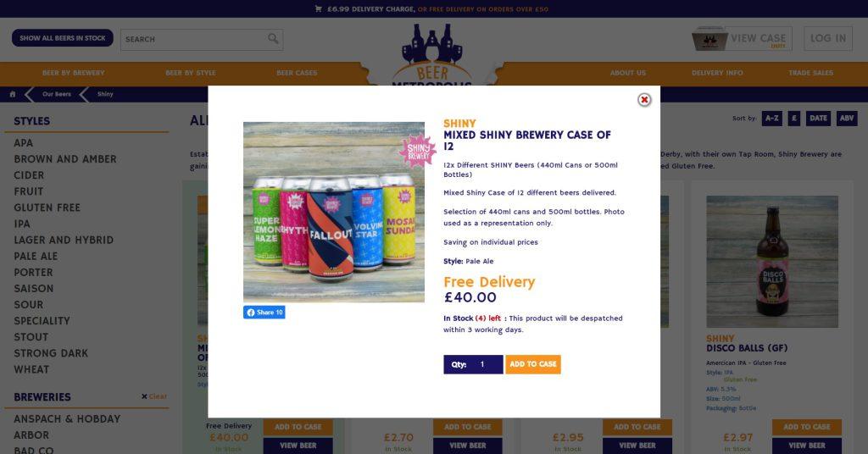Close the product popup with red X
Viewport: 868px width, 454px height.
point(644,100)
